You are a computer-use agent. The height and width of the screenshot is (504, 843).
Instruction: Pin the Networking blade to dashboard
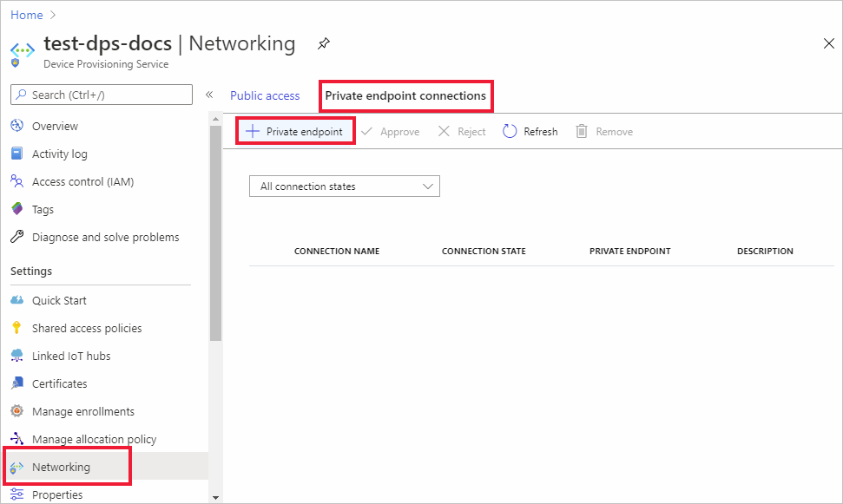(324, 43)
